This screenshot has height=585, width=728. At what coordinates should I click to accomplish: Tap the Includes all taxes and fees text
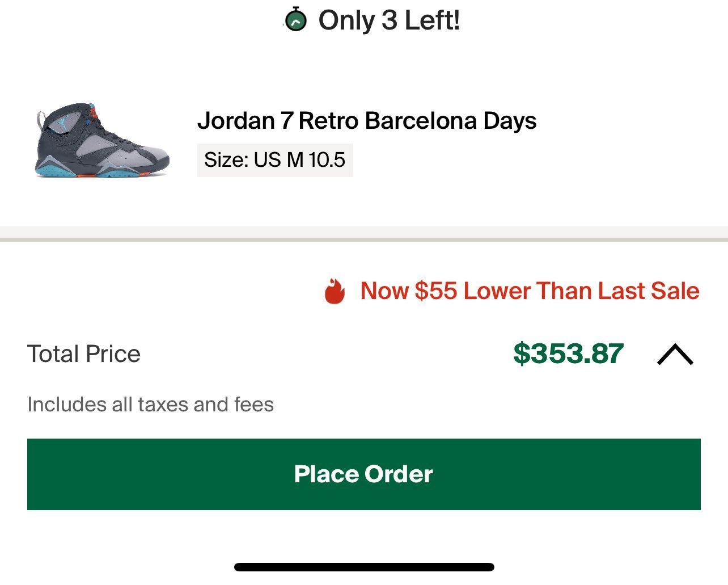point(150,404)
